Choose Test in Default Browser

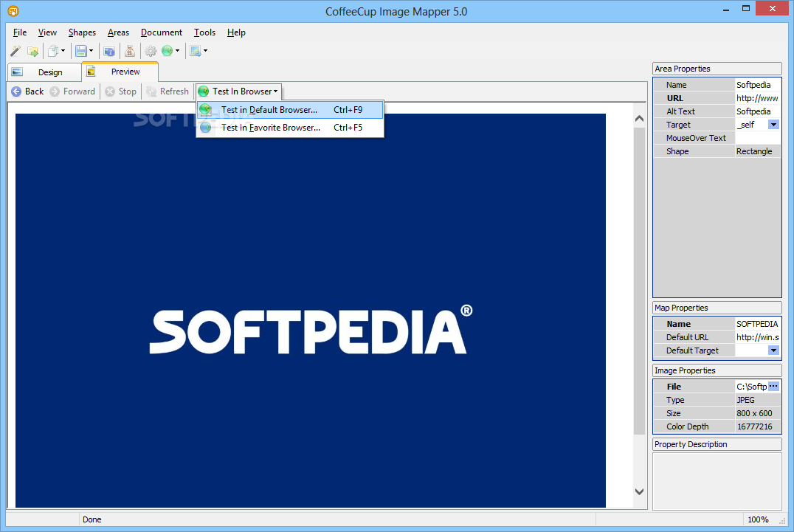click(x=290, y=110)
